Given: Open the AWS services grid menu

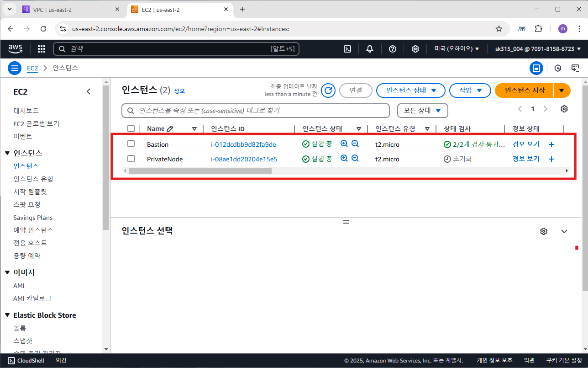Looking at the screenshot, I should (42, 49).
